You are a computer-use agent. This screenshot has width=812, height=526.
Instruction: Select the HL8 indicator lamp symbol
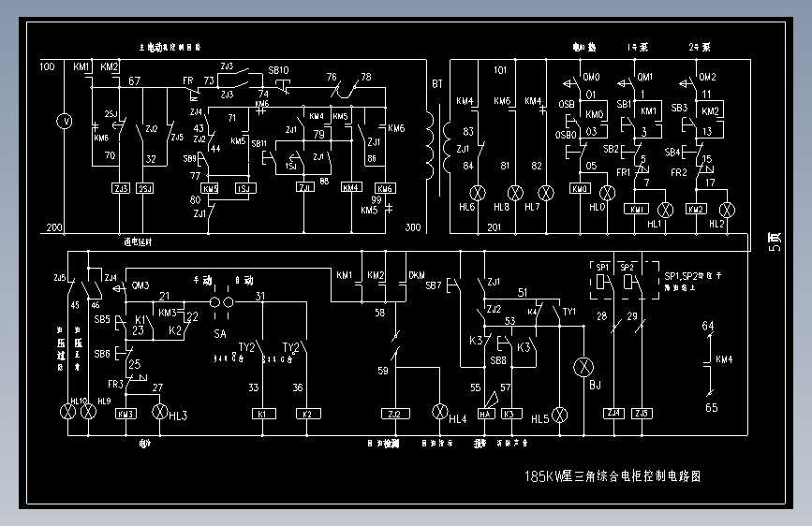click(515, 193)
